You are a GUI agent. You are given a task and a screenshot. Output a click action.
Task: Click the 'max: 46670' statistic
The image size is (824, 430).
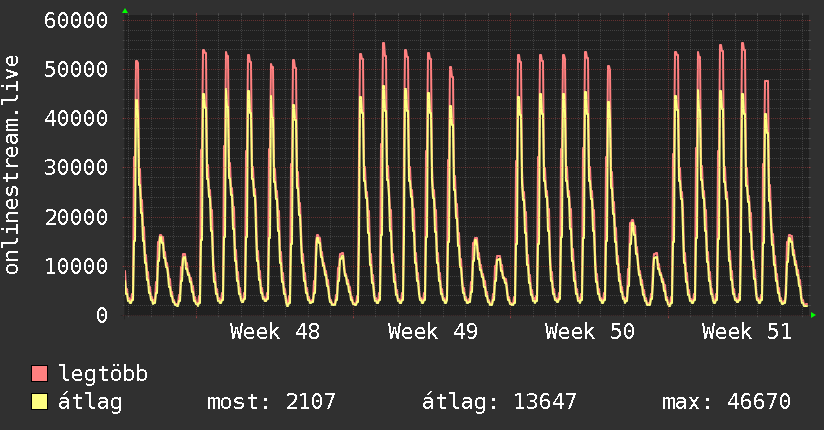click(726, 402)
